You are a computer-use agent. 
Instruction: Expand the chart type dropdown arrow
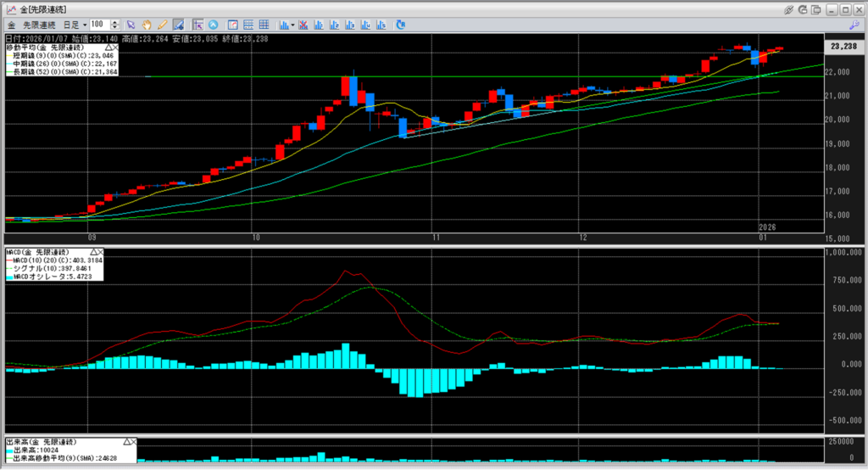[292, 25]
